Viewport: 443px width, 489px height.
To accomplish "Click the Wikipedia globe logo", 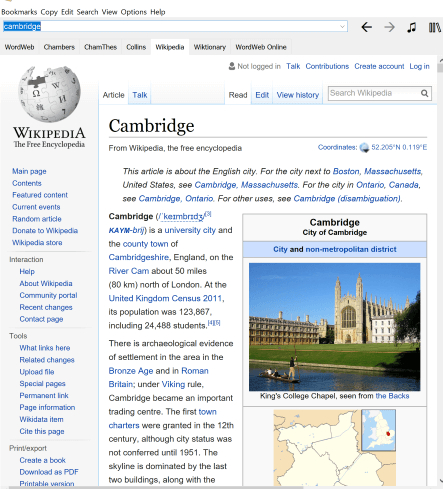I will point(49,94).
